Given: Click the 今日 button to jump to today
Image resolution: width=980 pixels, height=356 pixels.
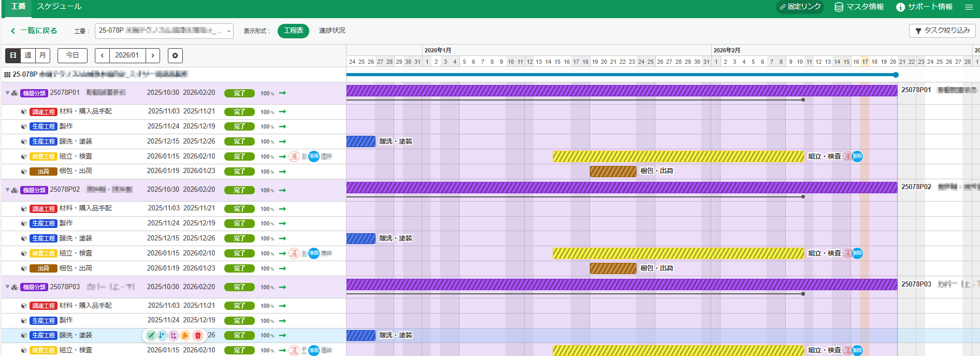Looking at the screenshot, I should pos(73,55).
